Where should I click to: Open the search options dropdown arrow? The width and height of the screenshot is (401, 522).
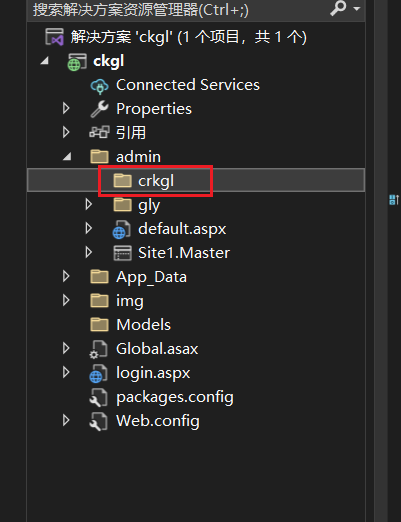coord(357,9)
